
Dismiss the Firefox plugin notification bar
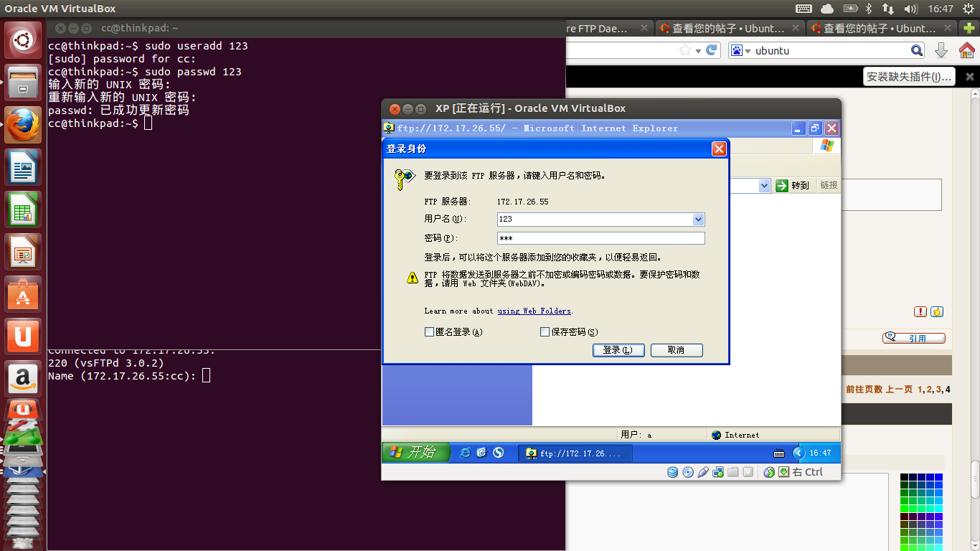[969, 77]
